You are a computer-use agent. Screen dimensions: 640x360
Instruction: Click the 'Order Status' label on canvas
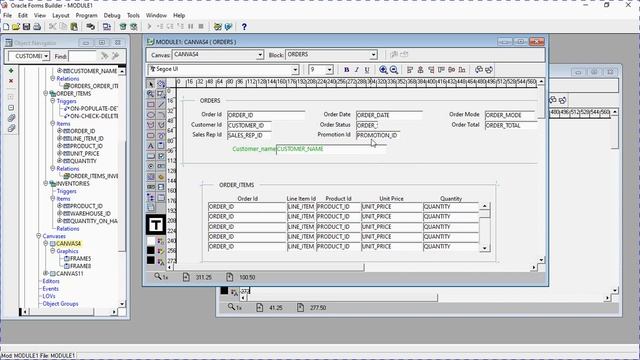coord(335,124)
